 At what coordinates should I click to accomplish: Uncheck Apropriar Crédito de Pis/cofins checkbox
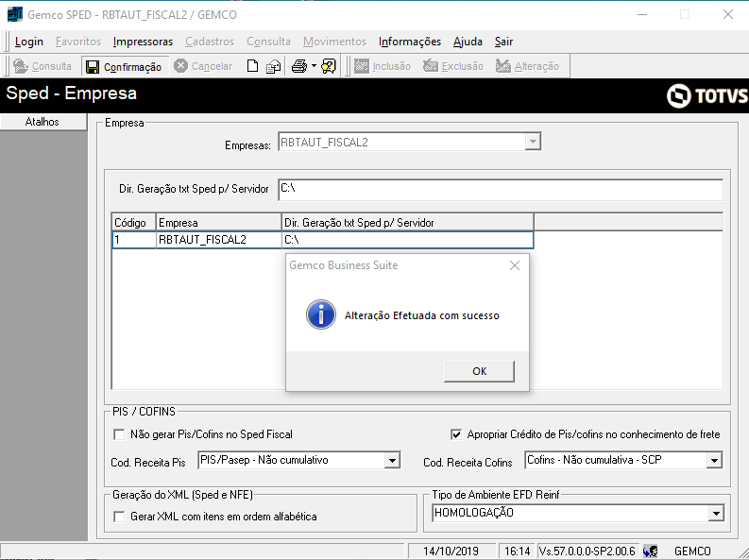pos(456,434)
